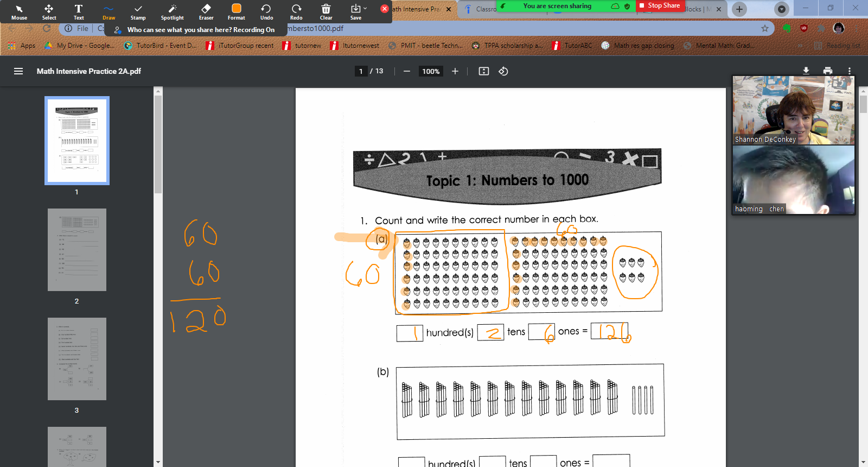Enable the Spotlight tool
The width and height of the screenshot is (868, 467).
point(173,11)
